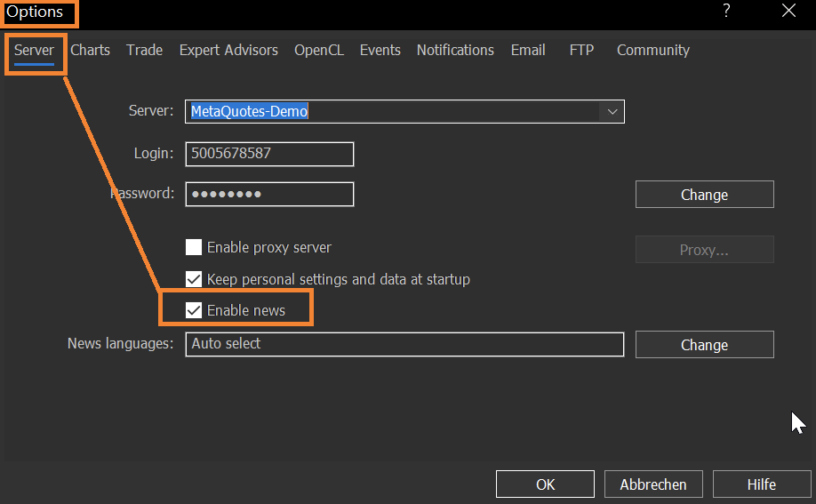Uncheck Keep personal settings and data at startup
Screen dimensions: 816x504
tap(194, 279)
